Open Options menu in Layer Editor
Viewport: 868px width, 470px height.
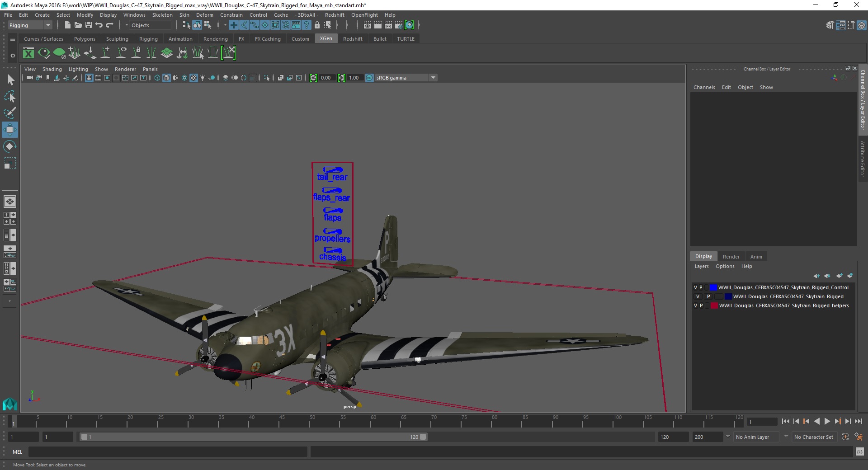725,266
